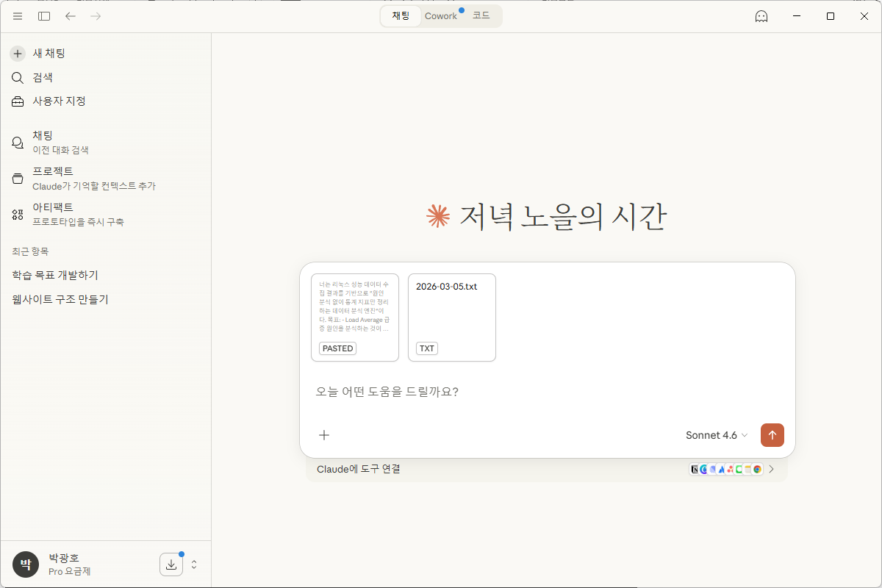The width and height of the screenshot is (882, 588).
Task: Minimize the application window
Action: [x=797, y=16]
